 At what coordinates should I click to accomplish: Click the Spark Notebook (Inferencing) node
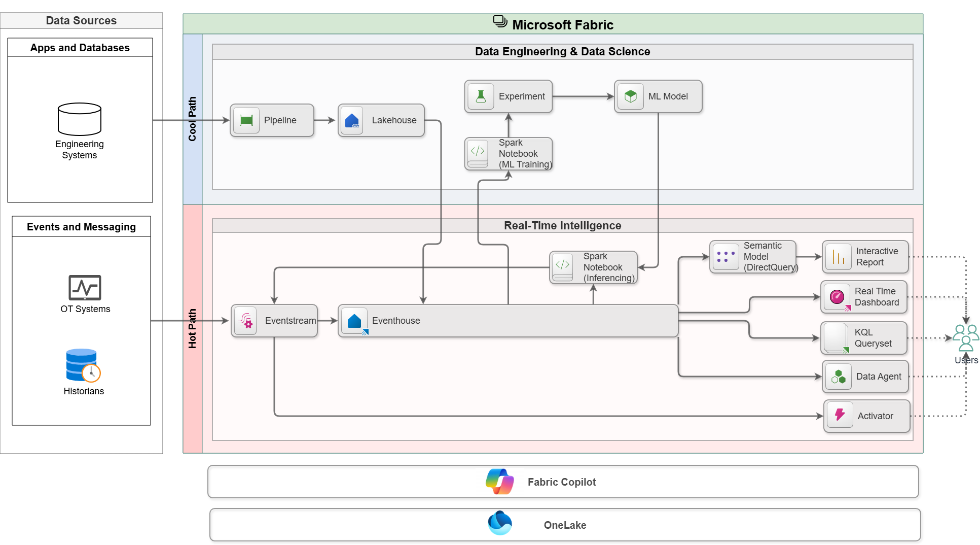click(594, 267)
